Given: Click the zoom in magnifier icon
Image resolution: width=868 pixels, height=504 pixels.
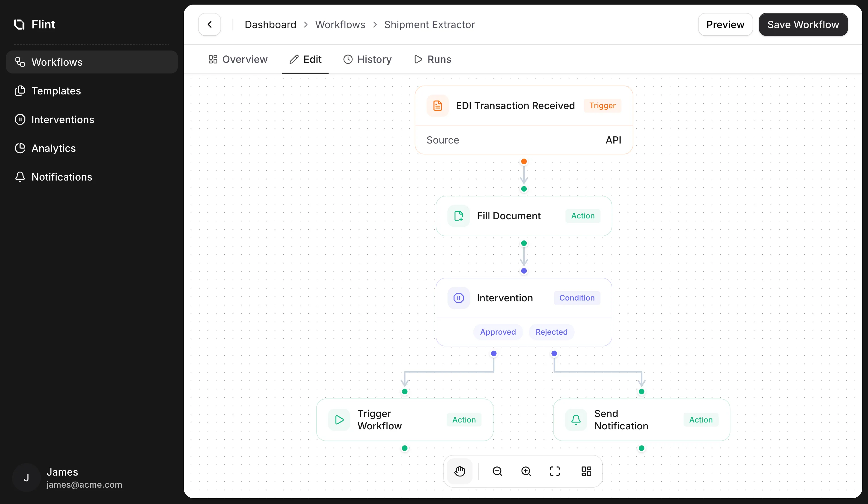Looking at the screenshot, I should click(x=526, y=471).
